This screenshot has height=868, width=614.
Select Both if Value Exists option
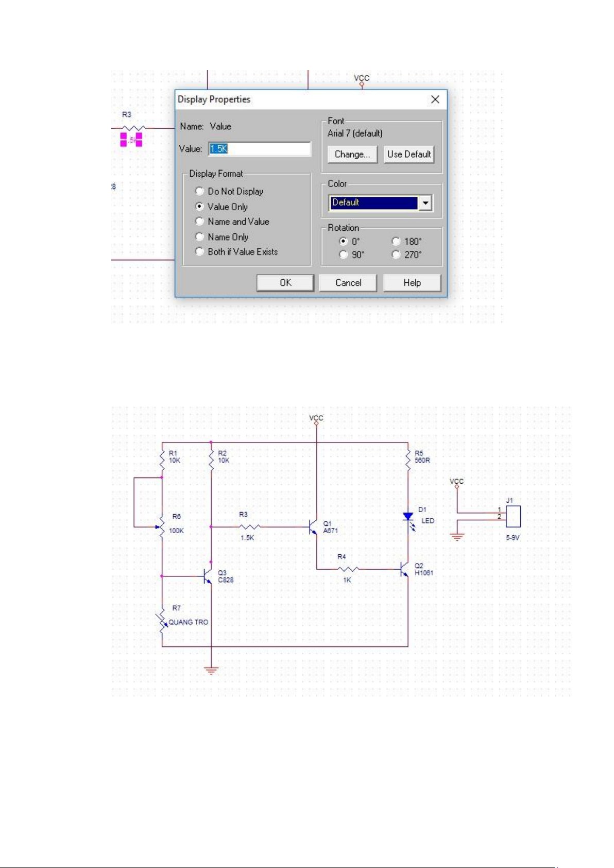pos(200,252)
